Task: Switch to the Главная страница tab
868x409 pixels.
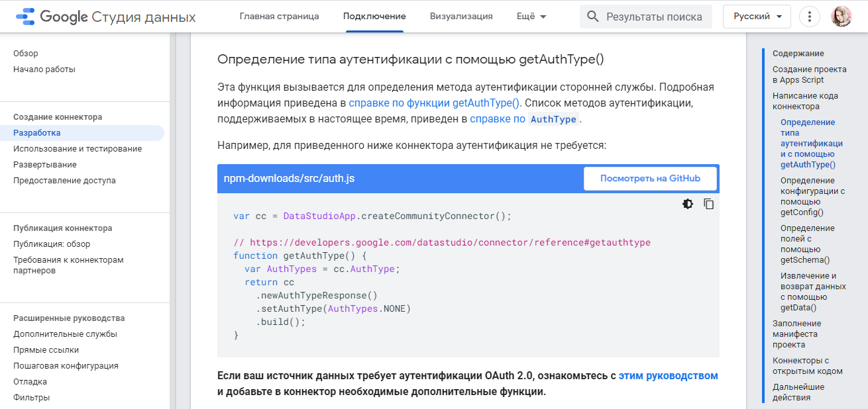Action: pyautogui.click(x=279, y=17)
